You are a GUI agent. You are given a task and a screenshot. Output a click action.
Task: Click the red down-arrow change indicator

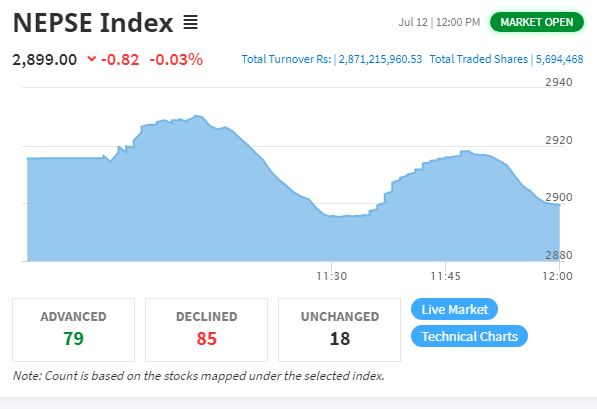91,59
